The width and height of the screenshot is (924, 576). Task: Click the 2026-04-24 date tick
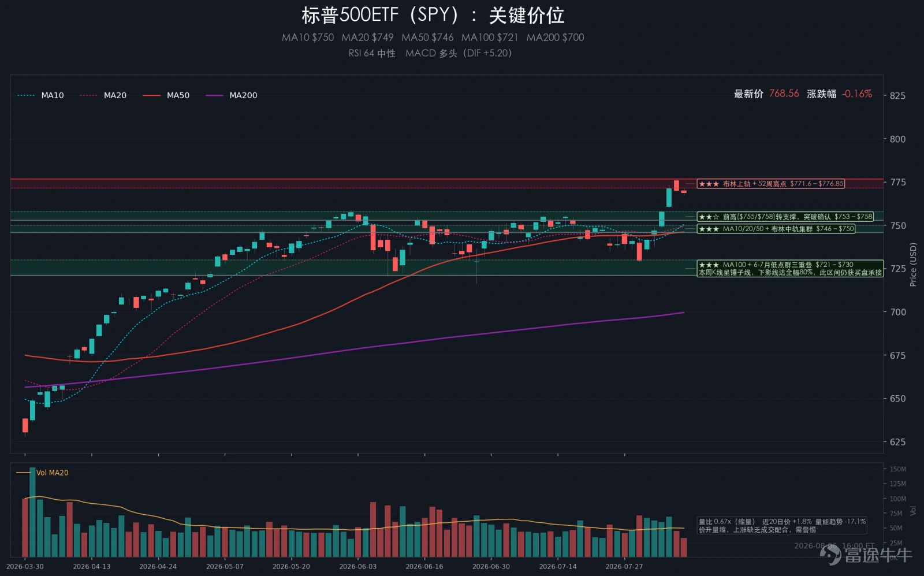pos(158,567)
